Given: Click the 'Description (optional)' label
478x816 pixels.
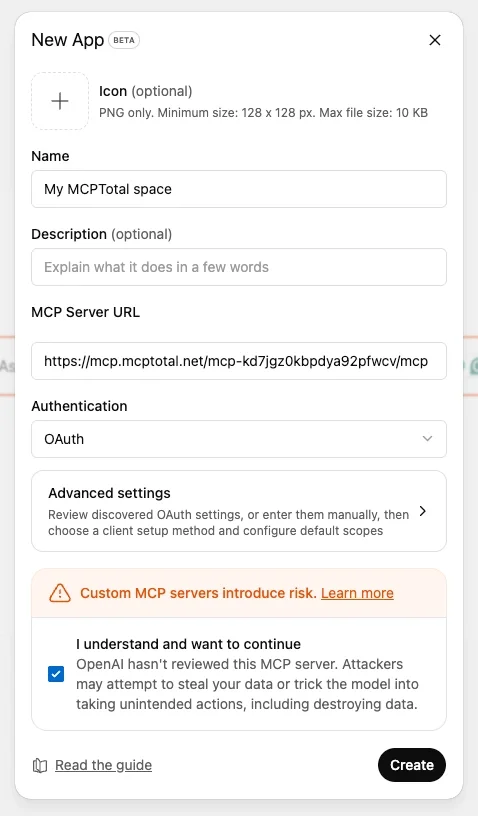Looking at the screenshot, I should point(101,234).
